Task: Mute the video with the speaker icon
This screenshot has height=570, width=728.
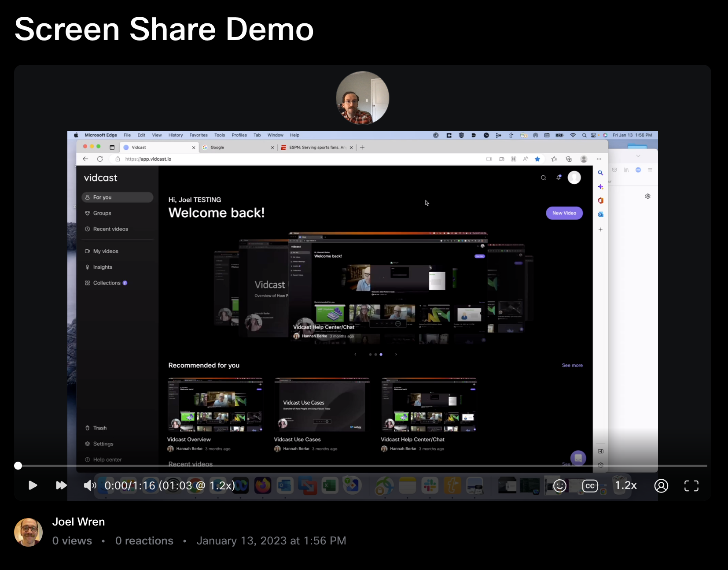Action: point(90,485)
